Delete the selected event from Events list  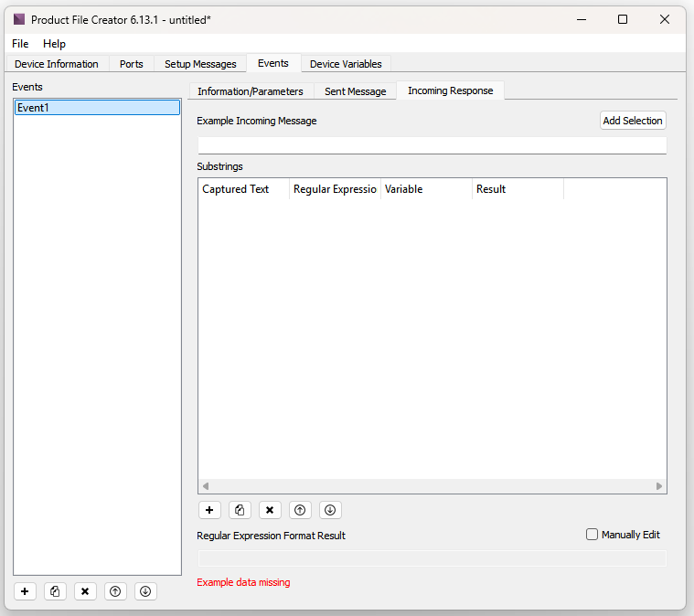(85, 591)
